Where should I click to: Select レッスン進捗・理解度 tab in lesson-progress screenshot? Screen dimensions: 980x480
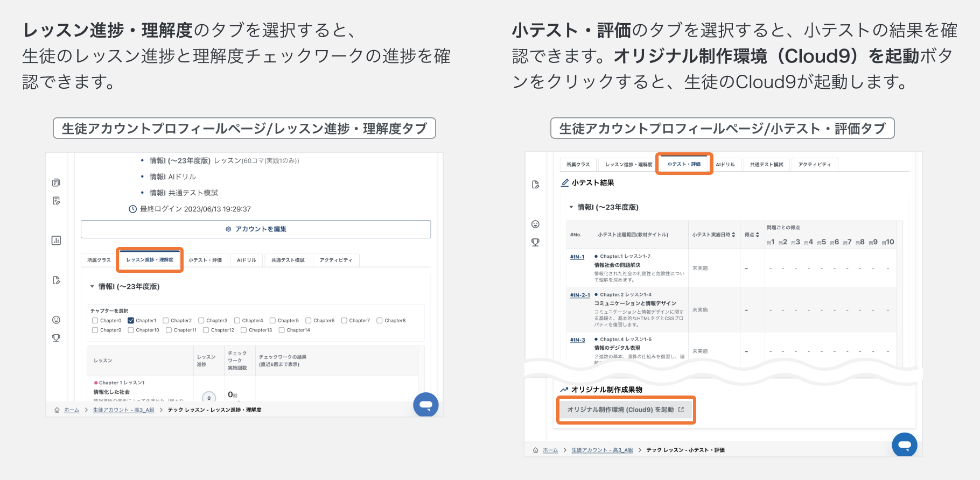[x=150, y=260]
